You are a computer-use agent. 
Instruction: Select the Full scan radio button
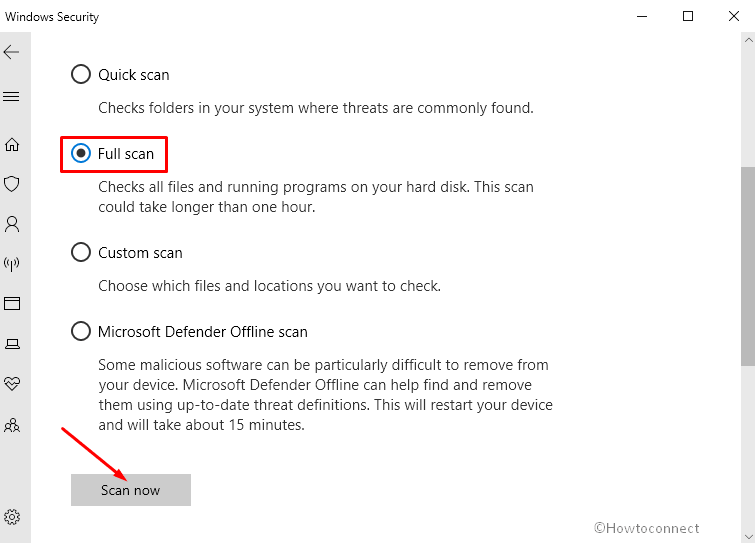click(81, 154)
